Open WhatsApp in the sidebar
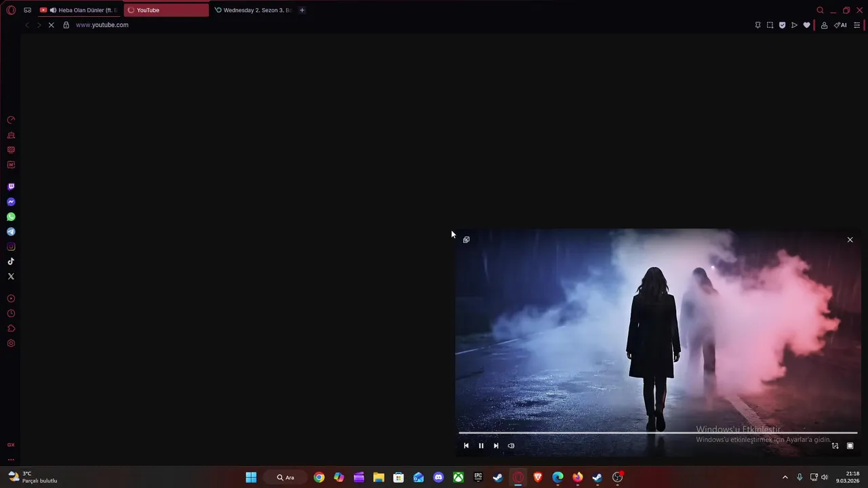 [11, 217]
